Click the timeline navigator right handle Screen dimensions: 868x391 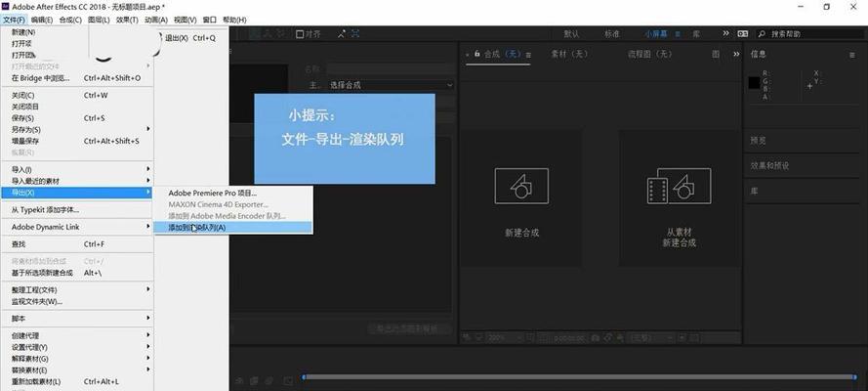point(855,377)
